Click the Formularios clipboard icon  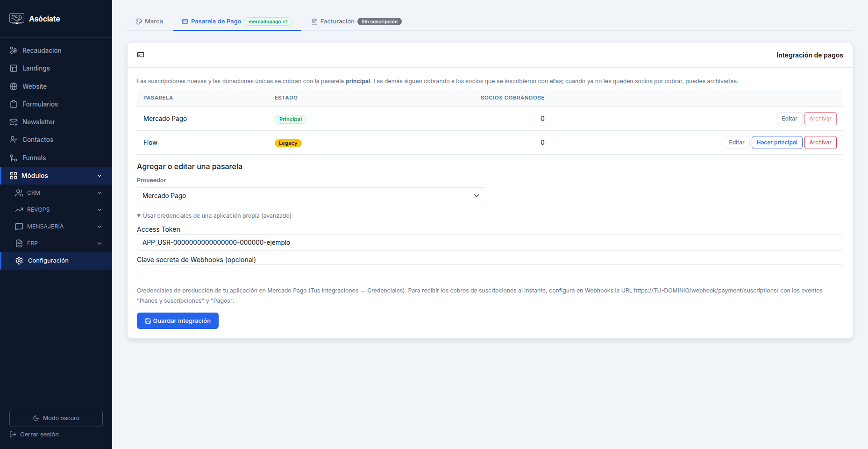(x=14, y=104)
